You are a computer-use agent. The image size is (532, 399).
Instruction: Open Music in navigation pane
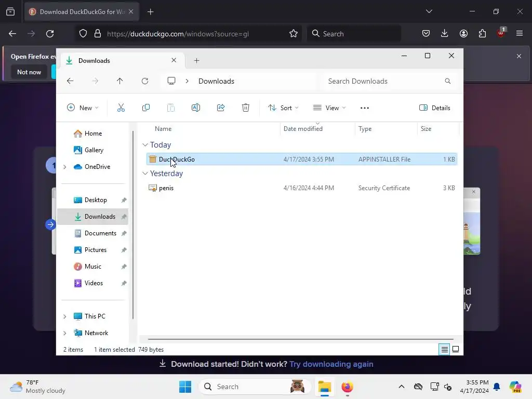click(x=93, y=267)
